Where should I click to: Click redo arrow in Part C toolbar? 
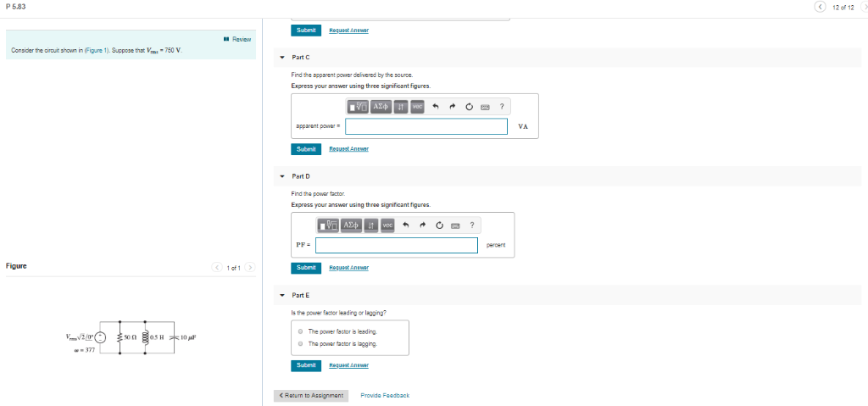[x=453, y=106]
